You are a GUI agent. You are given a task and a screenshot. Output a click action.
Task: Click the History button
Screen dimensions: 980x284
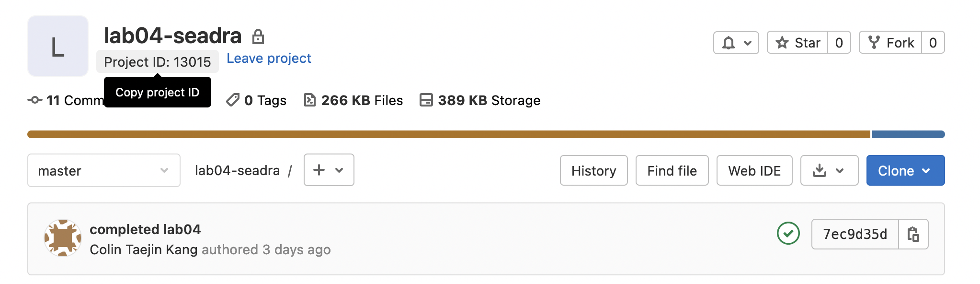[593, 171]
